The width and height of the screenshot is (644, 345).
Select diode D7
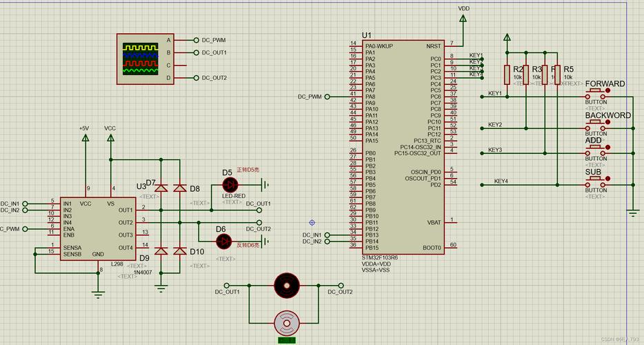[x=161, y=188]
